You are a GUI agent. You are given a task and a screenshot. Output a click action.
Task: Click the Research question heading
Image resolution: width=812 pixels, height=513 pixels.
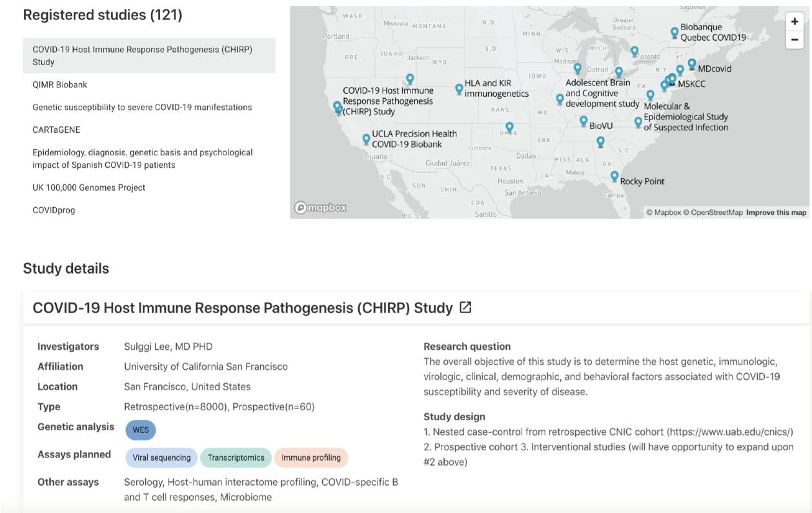[467, 347]
